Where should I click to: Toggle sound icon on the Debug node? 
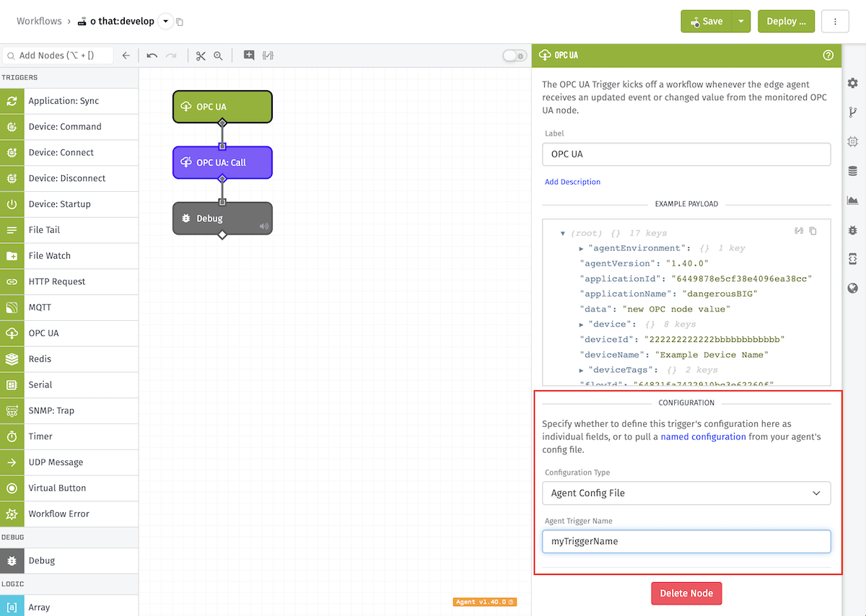pyautogui.click(x=264, y=226)
